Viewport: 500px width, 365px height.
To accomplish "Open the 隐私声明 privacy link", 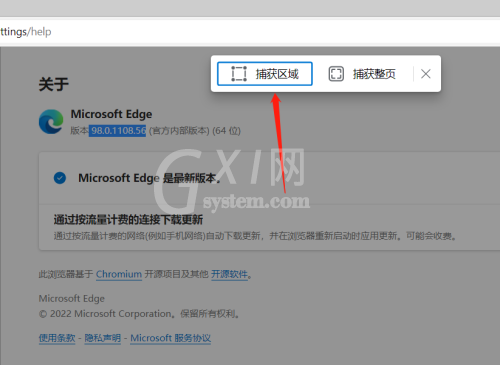I will coord(103,338).
